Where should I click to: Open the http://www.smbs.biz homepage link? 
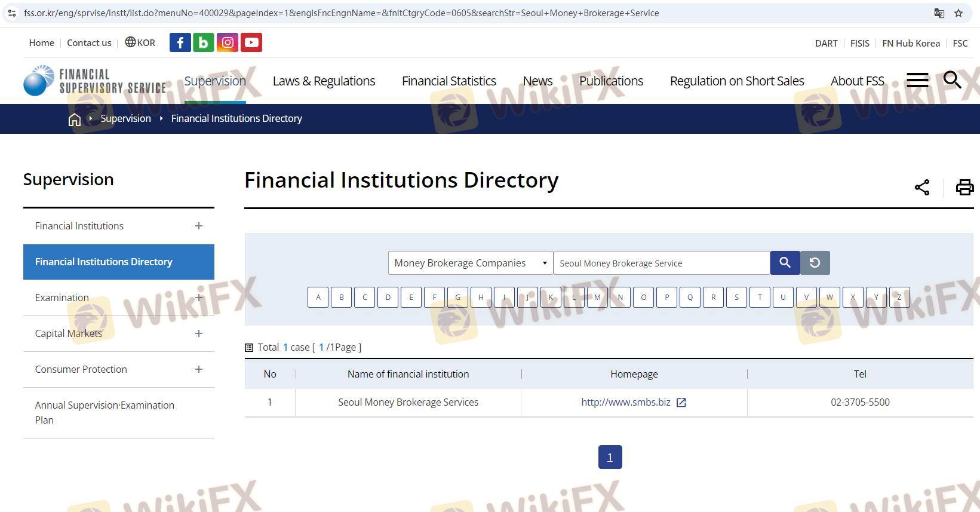coord(626,402)
